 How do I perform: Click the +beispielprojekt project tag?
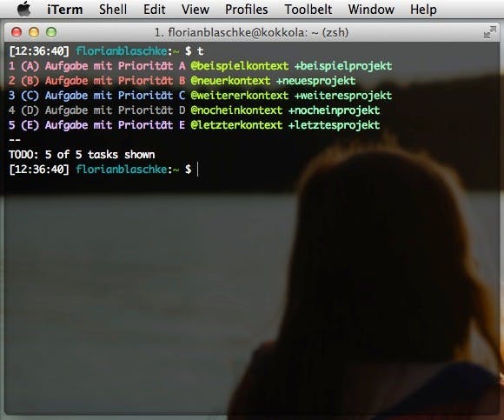coord(343,66)
